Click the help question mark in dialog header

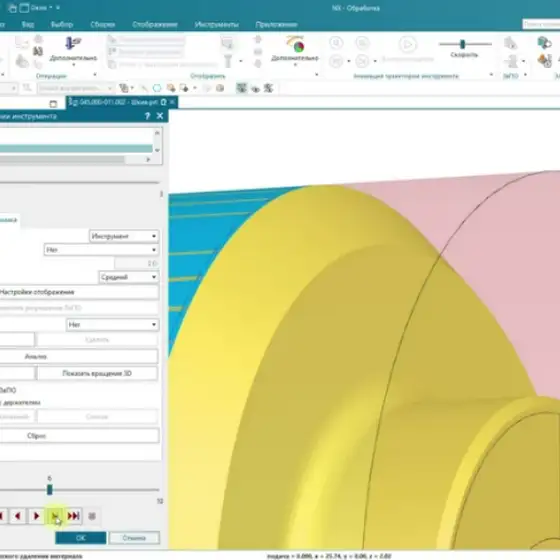tap(148, 116)
